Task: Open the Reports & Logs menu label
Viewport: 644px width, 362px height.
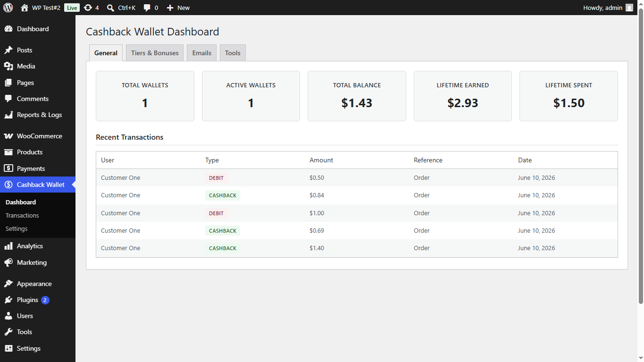Action: point(39,115)
